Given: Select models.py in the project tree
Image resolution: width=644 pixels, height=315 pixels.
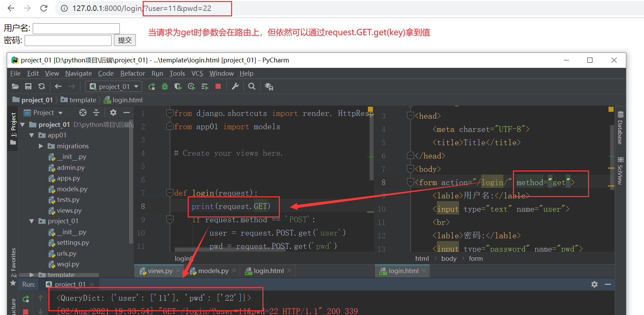Looking at the screenshot, I should coord(68,189).
